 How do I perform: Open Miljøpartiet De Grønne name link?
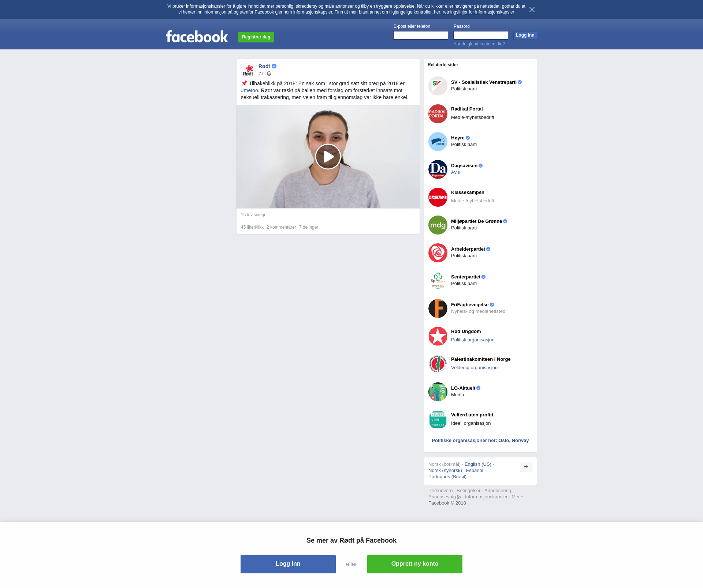tap(476, 221)
